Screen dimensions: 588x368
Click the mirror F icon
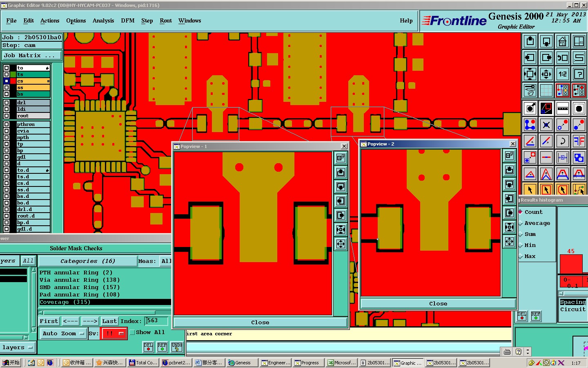[x=579, y=141]
